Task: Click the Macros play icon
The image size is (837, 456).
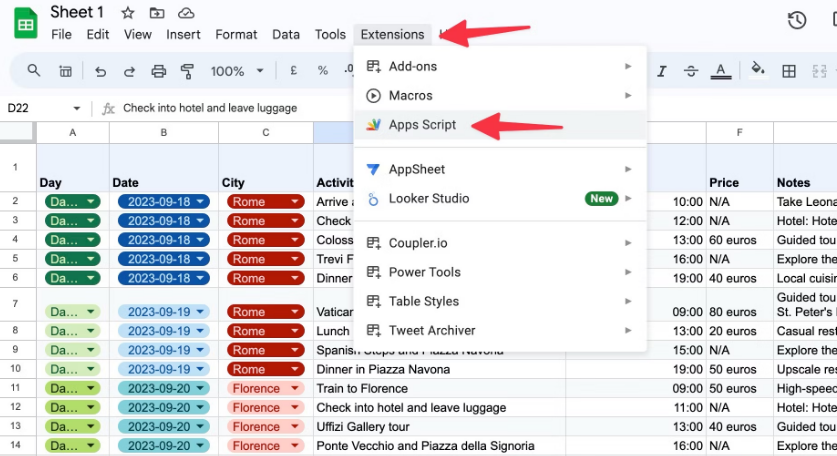Action: point(373,96)
